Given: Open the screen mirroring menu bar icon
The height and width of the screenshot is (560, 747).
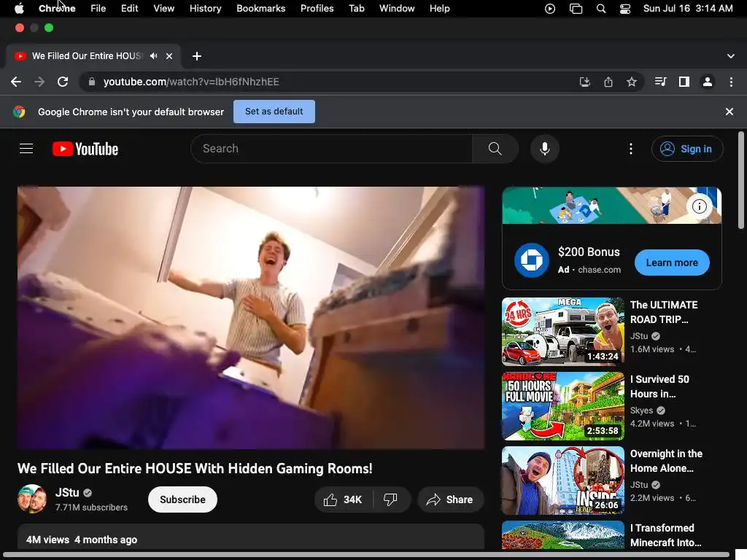Looking at the screenshot, I should pos(576,9).
